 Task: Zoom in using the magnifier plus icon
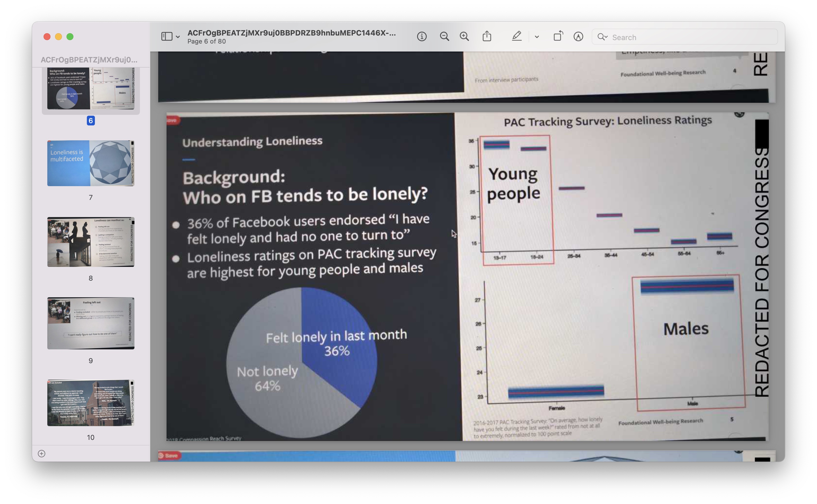pyautogui.click(x=464, y=37)
